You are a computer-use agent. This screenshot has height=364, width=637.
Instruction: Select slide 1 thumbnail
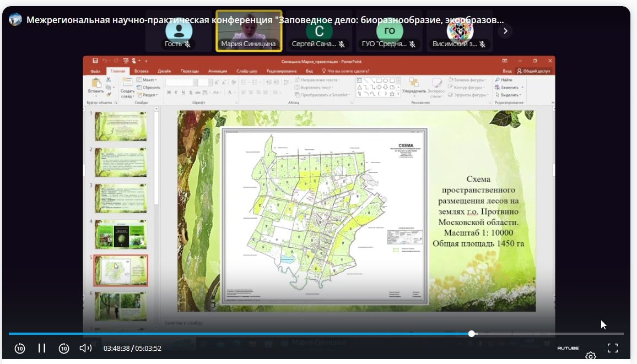tap(121, 126)
